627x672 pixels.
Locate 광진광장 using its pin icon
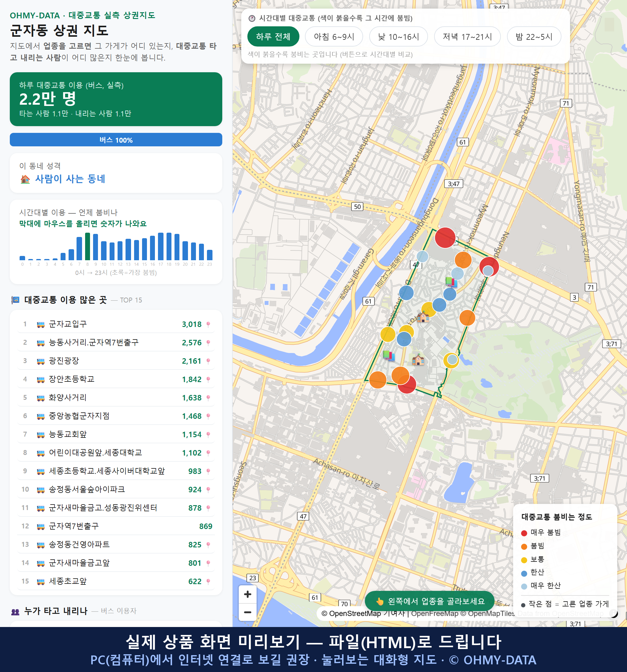tap(208, 361)
